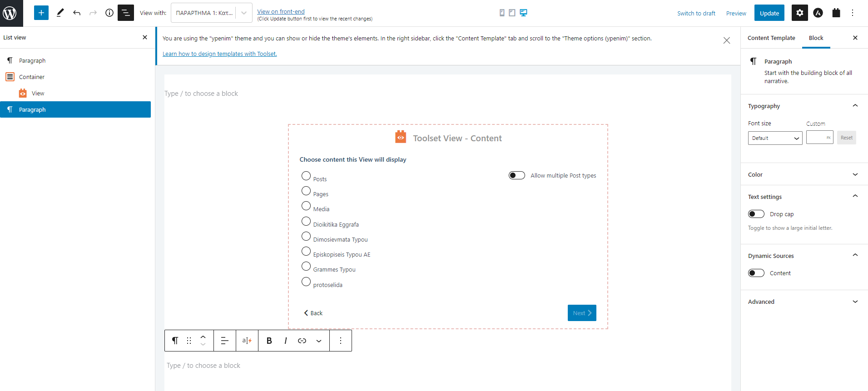Screen dimensions: 868x391
Task: Open the settings gear panel
Action: (x=799, y=13)
